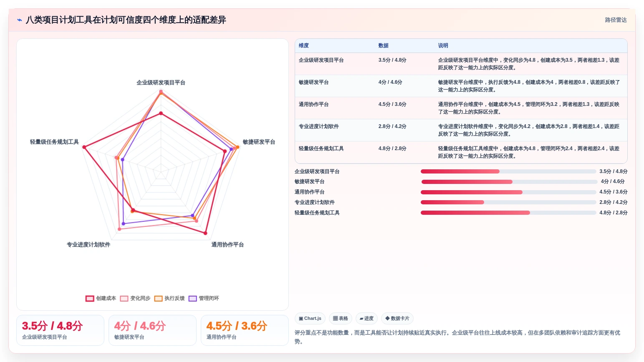Select the 通用协作平台 table row name
Image resolution: width=644 pixels, height=362 pixels.
[x=314, y=105]
